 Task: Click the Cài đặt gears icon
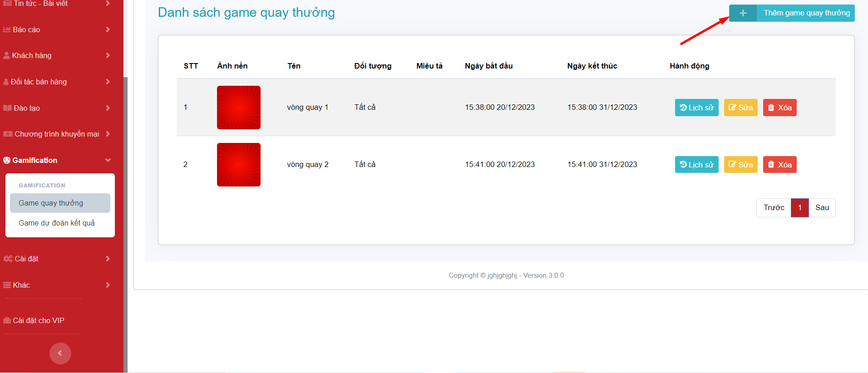point(8,259)
